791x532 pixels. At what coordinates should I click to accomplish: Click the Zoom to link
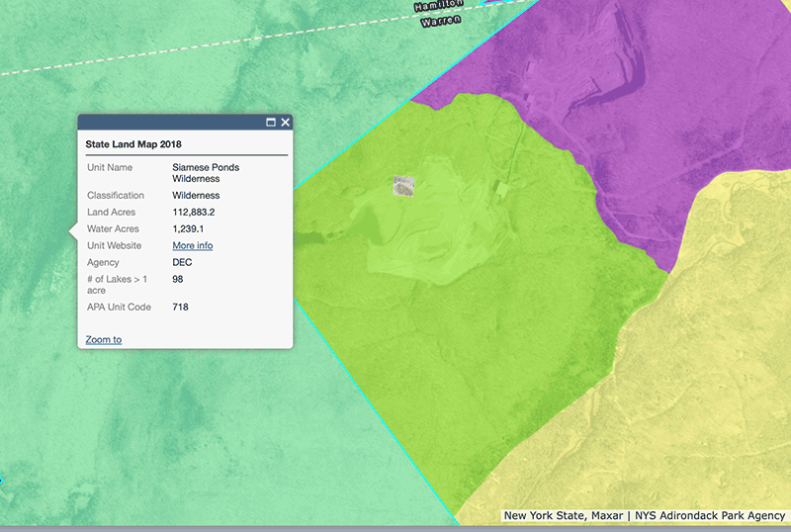104,340
